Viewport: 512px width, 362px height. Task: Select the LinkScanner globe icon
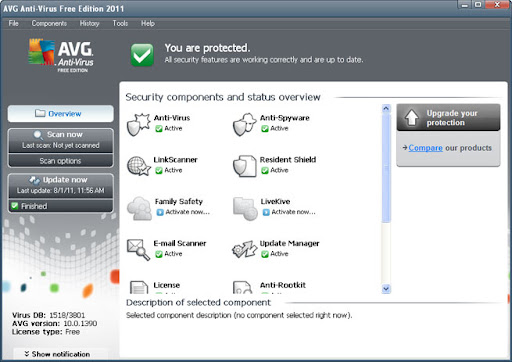point(138,166)
